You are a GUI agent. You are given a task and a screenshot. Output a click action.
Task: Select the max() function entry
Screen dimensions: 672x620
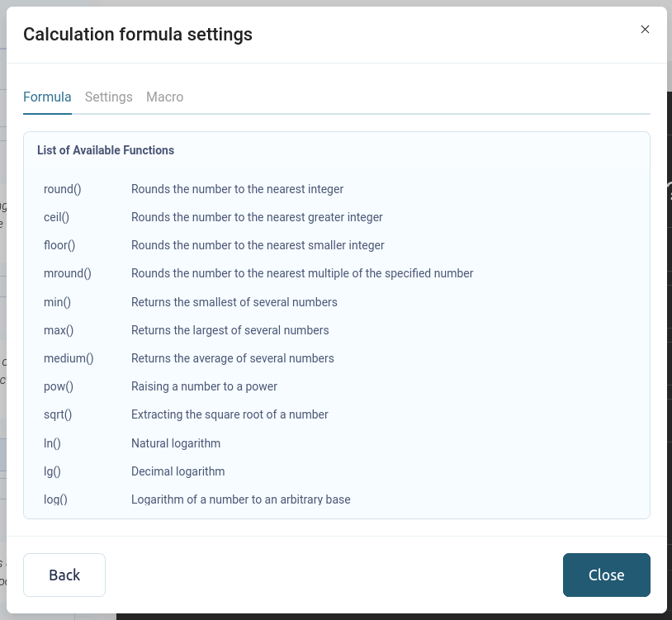click(x=59, y=330)
